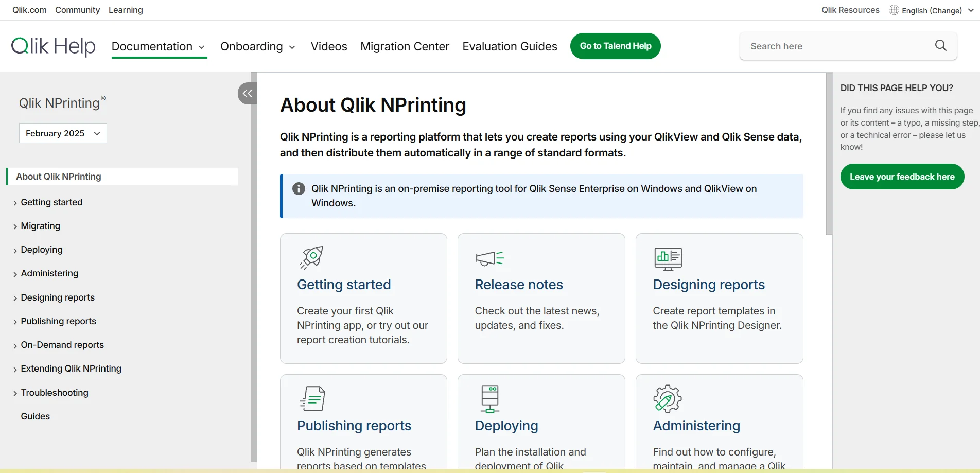980x473 pixels.
Task: Open the Documentation dropdown menu
Action: point(159,46)
